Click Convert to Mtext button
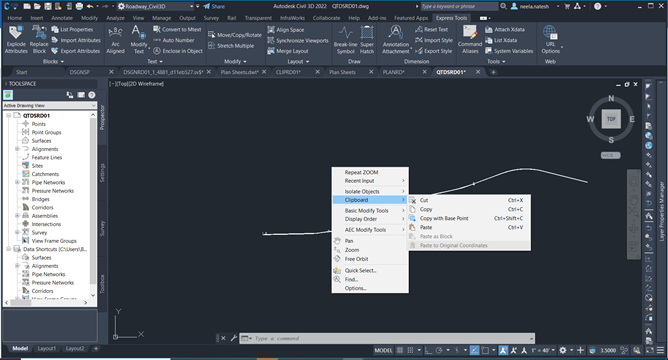668x360 pixels. click(177, 29)
